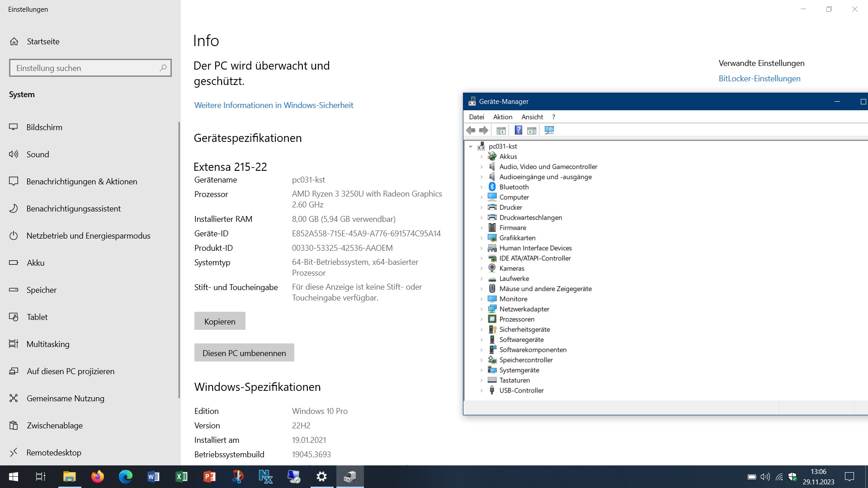The width and height of the screenshot is (868, 488).
Task: Open Firefox from the taskbar
Action: pos(97,477)
